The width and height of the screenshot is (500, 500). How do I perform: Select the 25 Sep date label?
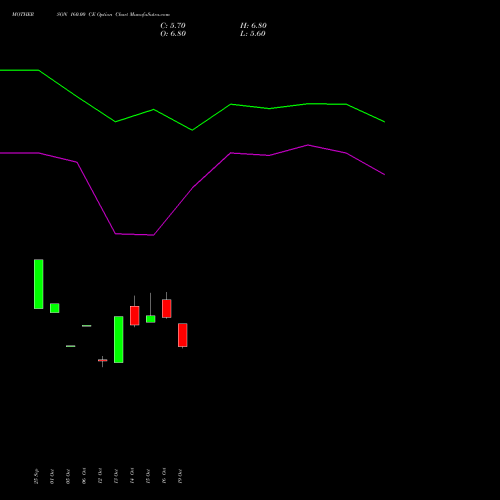[36, 476]
